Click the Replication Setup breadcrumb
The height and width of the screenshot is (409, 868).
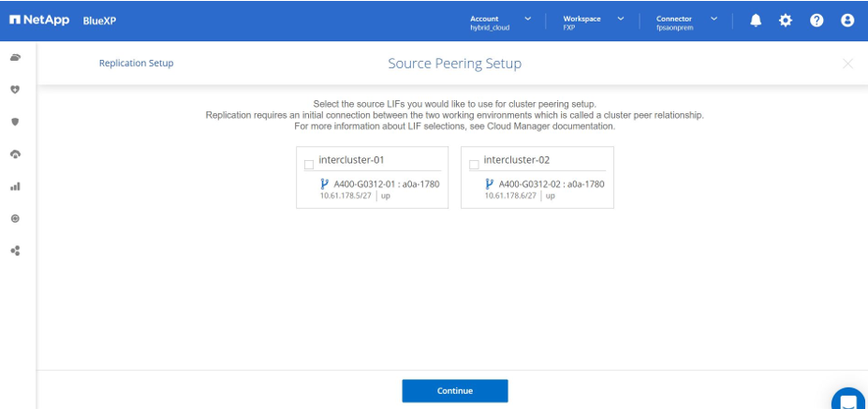[136, 64]
